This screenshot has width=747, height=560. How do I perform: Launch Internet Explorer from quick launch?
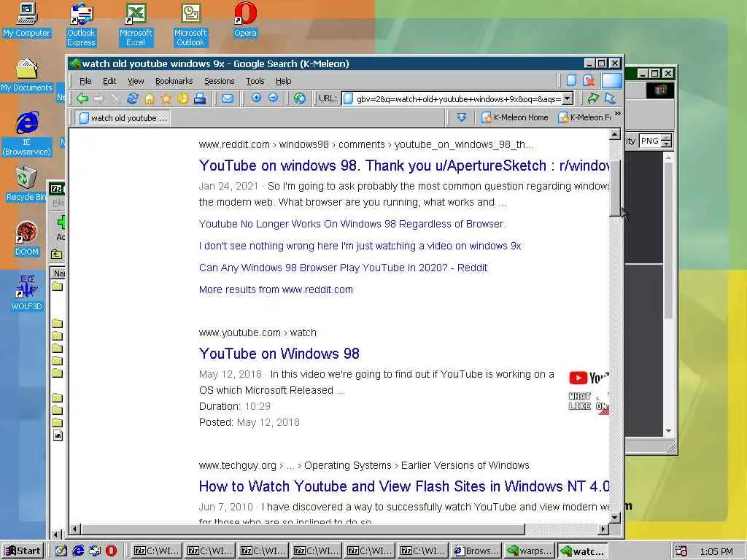click(78, 551)
